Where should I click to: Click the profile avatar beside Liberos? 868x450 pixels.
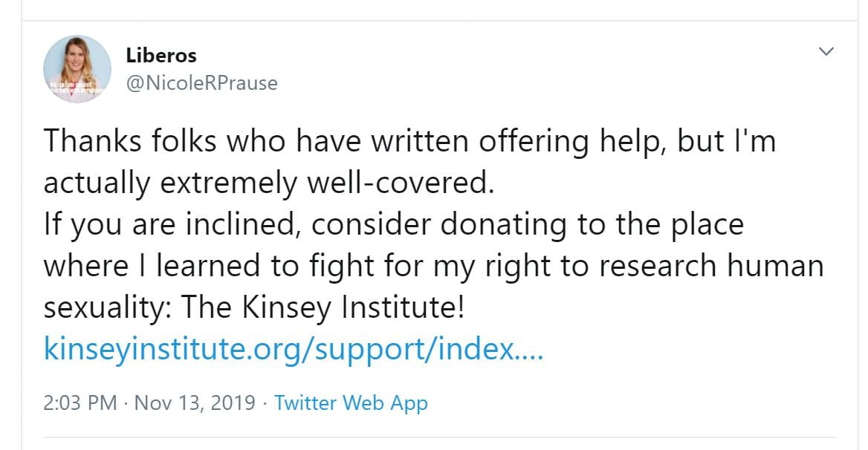tap(77, 69)
